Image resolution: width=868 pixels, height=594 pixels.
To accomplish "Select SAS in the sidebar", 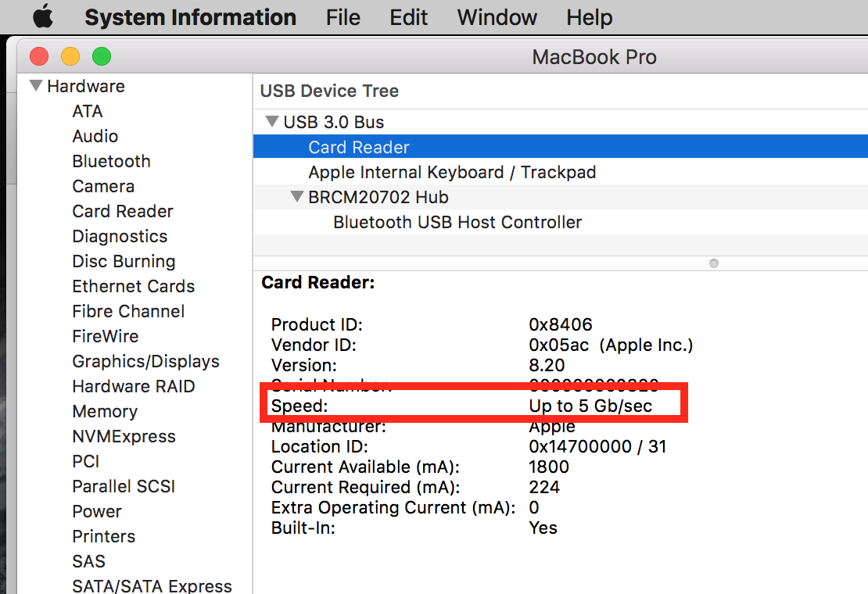I will point(88,561).
